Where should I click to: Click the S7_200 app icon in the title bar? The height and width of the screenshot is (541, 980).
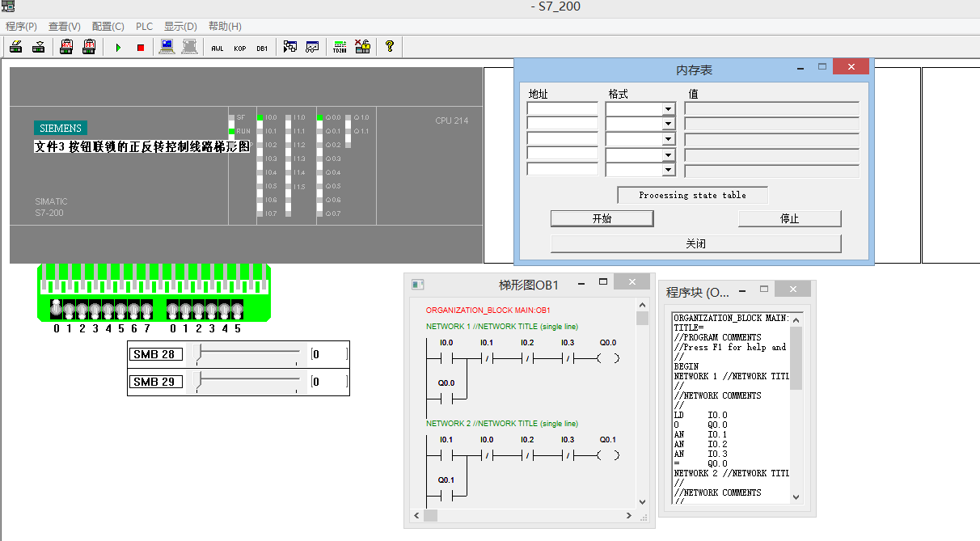8,6
